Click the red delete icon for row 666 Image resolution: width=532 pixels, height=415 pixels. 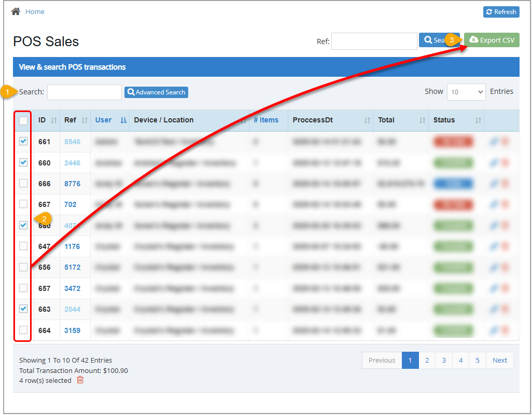point(505,183)
